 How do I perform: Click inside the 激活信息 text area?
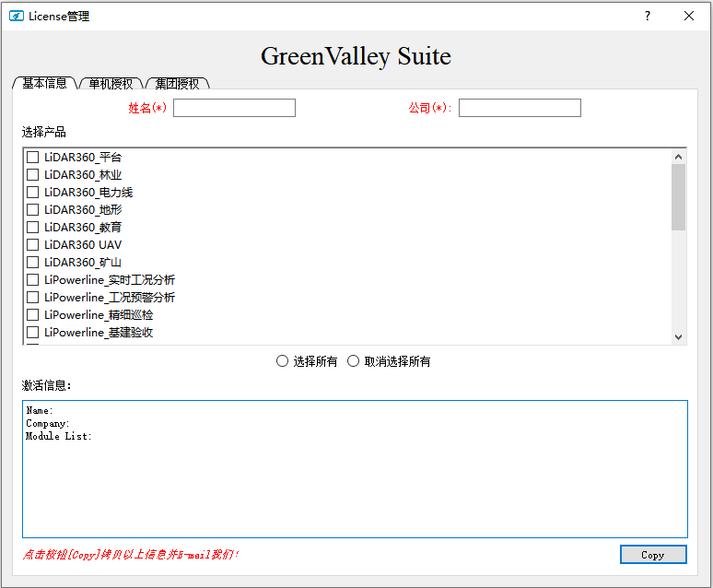[356, 469]
